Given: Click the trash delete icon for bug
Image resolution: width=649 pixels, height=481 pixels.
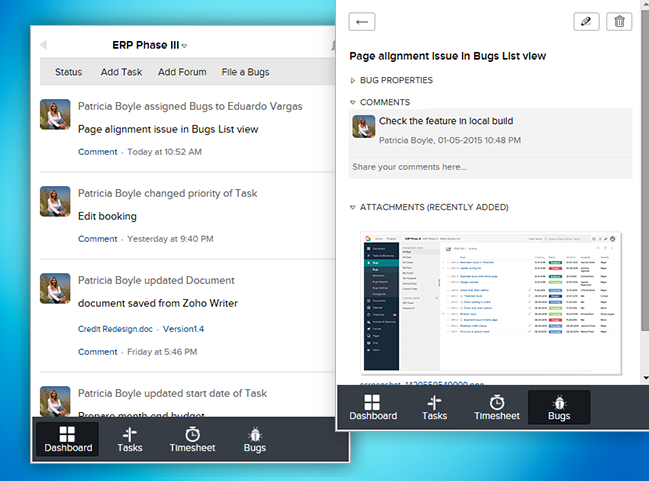Looking at the screenshot, I should click(x=620, y=23).
